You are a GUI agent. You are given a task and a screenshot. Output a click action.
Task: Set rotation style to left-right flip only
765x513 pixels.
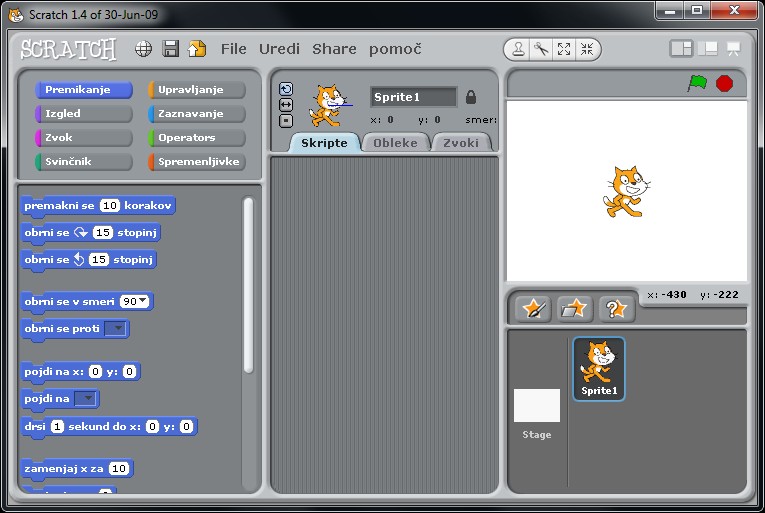(x=286, y=105)
